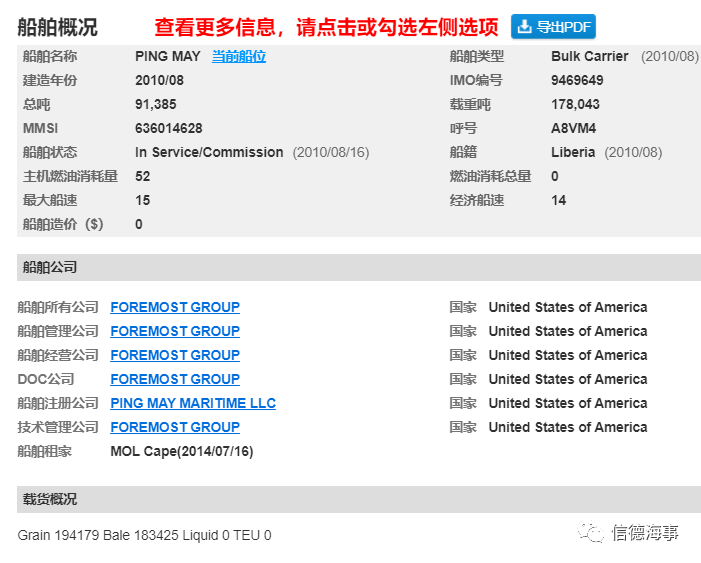Click the red 查看更多信息 notice text
Screen dimensions: 701x563
point(326,27)
